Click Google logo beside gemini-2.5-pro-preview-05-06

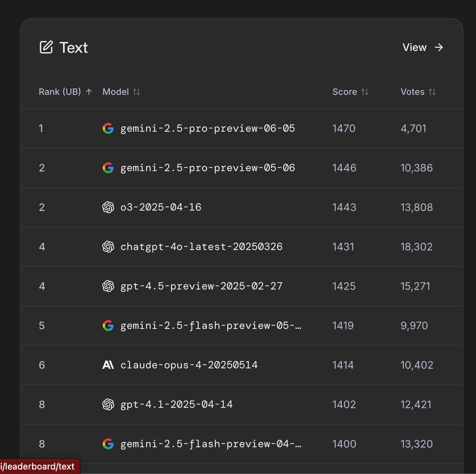pos(108,168)
